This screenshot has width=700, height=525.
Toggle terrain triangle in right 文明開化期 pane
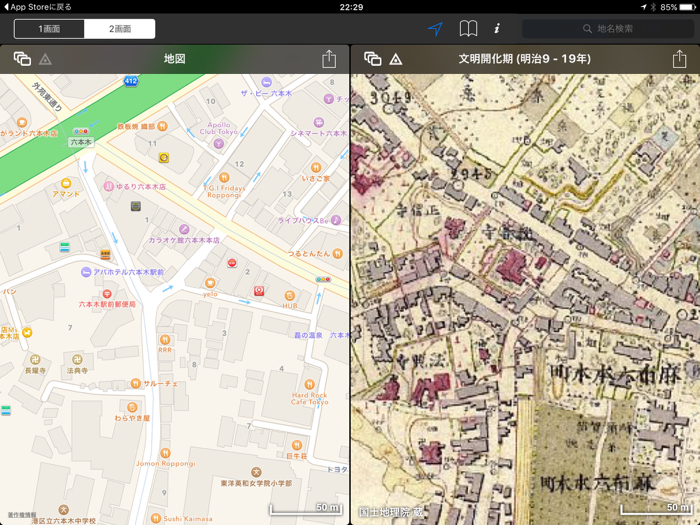[396, 60]
